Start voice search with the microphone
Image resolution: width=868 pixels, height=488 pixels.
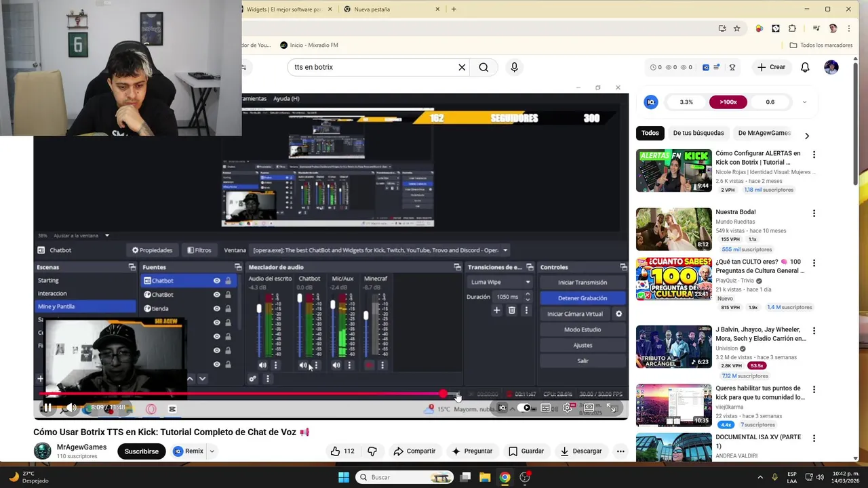pos(514,67)
